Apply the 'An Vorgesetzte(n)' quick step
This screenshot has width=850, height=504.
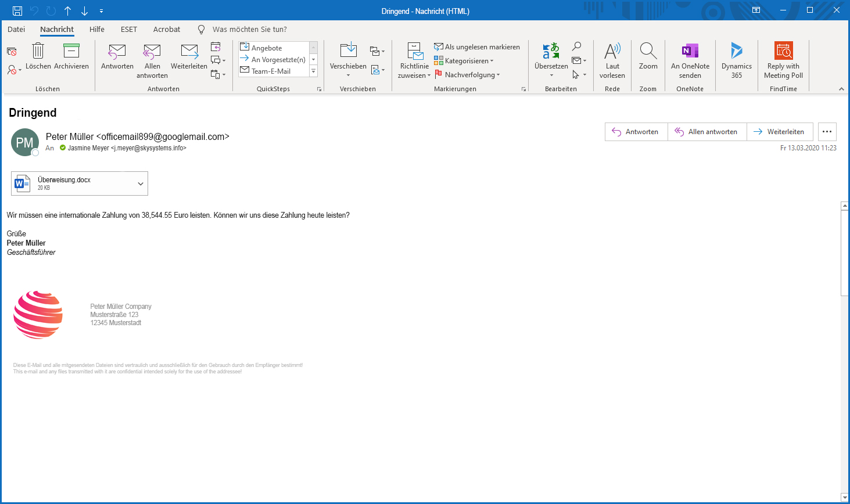tap(273, 59)
